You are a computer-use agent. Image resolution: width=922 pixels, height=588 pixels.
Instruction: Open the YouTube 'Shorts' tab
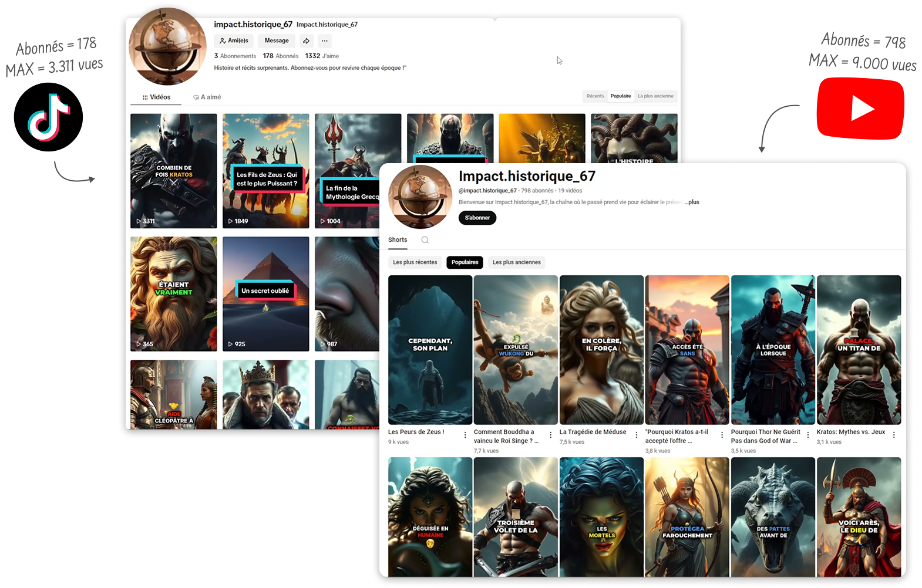[398, 240]
